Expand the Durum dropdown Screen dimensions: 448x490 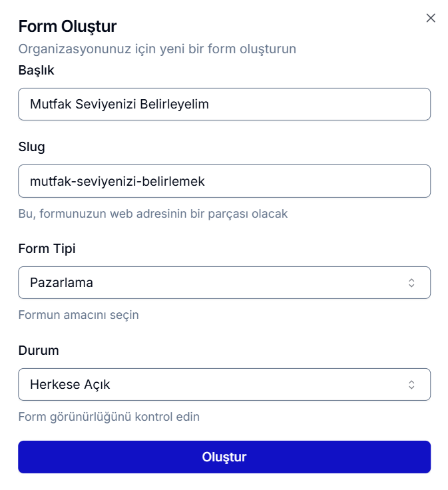(224, 384)
